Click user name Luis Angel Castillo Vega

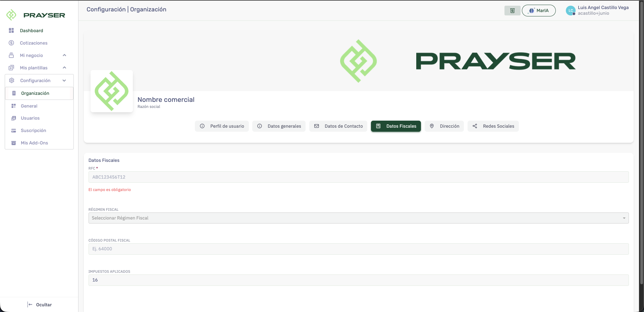pyautogui.click(x=603, y=7)
